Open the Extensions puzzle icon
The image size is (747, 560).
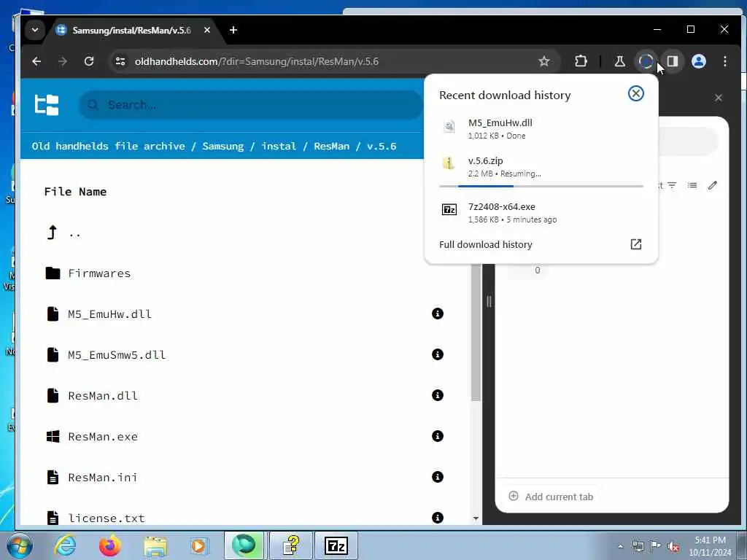pos(580,61)
